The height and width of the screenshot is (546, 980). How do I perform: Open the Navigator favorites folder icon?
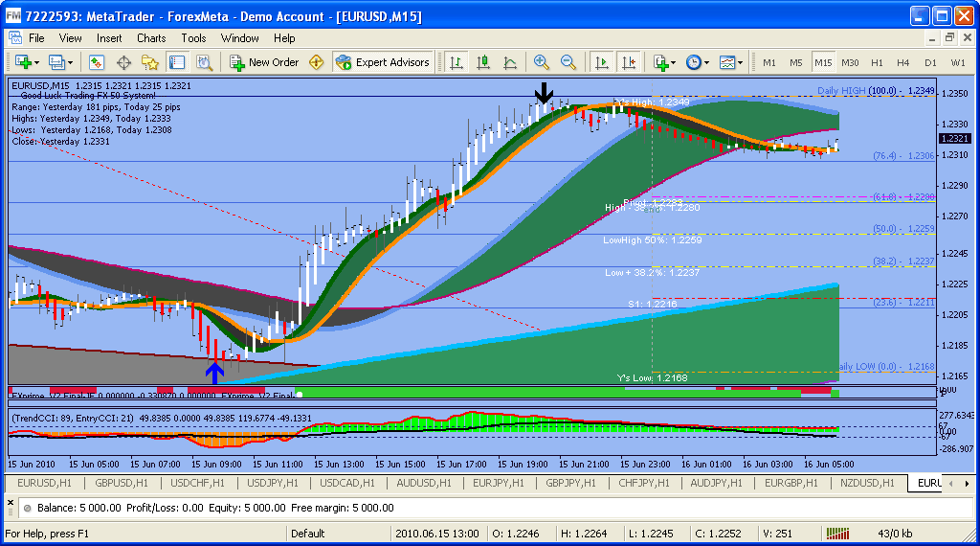click(150, 62)
